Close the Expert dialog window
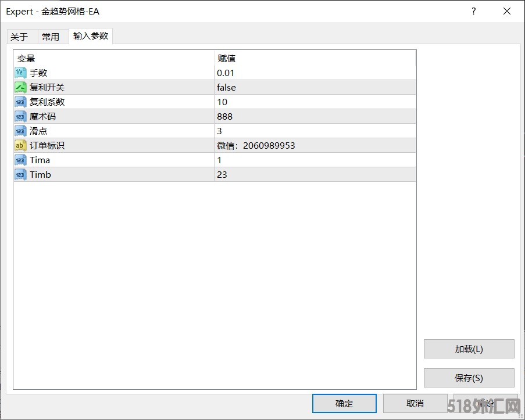This screenshot has width=525, height=420. pos(507,12)
